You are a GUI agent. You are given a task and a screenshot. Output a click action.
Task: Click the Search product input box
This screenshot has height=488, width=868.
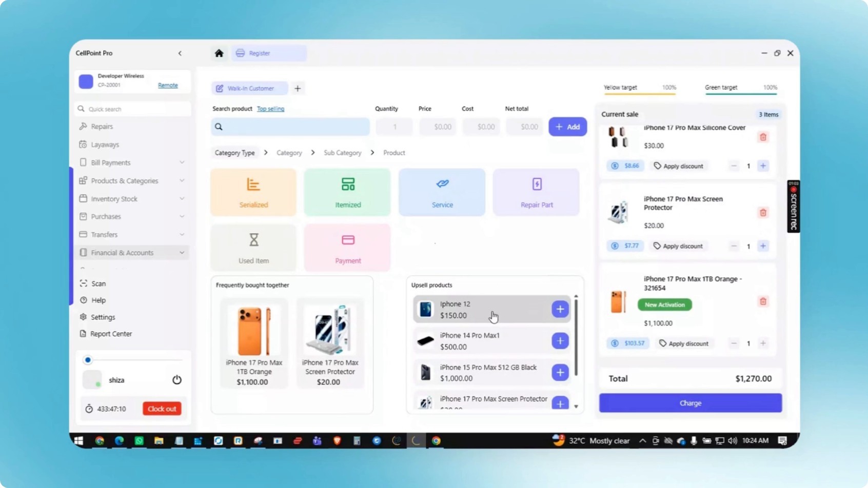(x=290, y=127)
